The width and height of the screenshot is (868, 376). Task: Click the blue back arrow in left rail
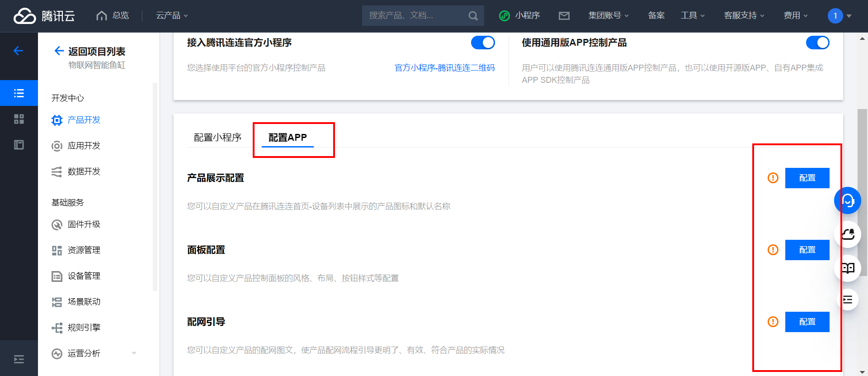click(x=19, y=51)
